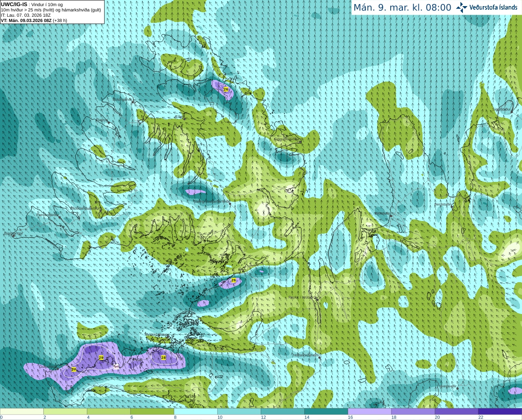The height and width of the screenshot is (420, 522).
Task: Click the Bíldudalsflugvöllur station label
Action: click(x=85, y=208)
